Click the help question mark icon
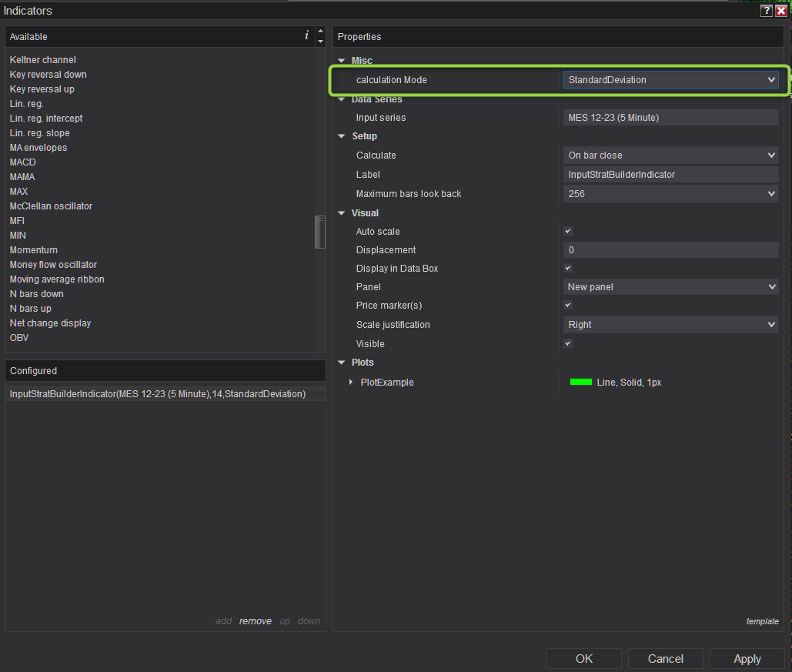The height and width of the screenshot is (672, 792). point(767,11)
